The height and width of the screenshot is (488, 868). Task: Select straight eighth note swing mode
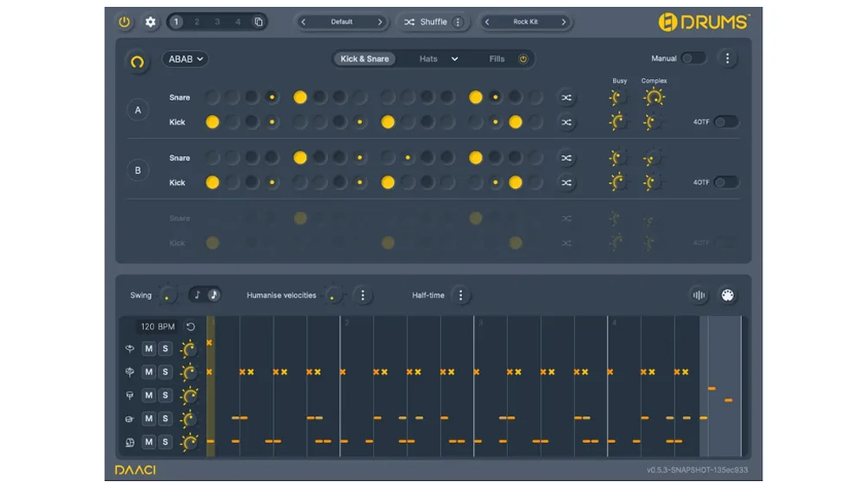point(197,295)
